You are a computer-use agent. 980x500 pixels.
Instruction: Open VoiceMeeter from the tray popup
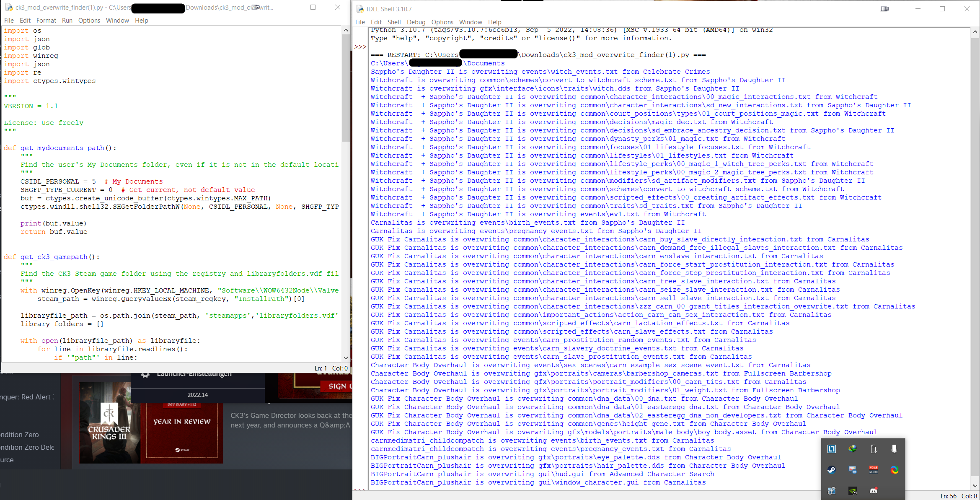tap(874, 470)
